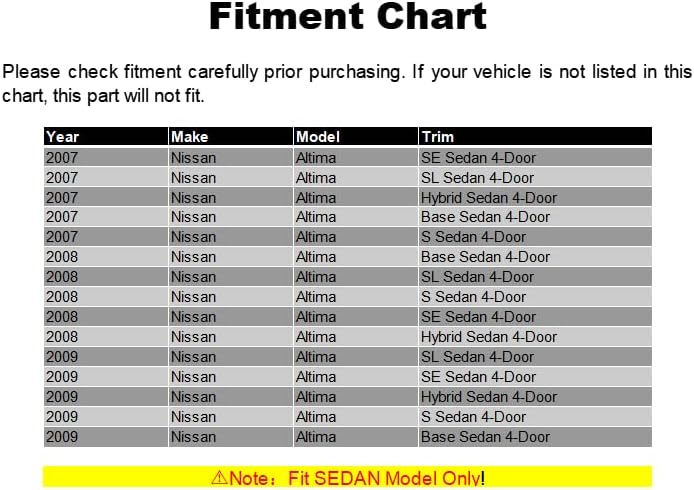694x490 pixels.
Task: Click Altima in the 2009 Hybrid Sedan row
Action: [316, 397]
